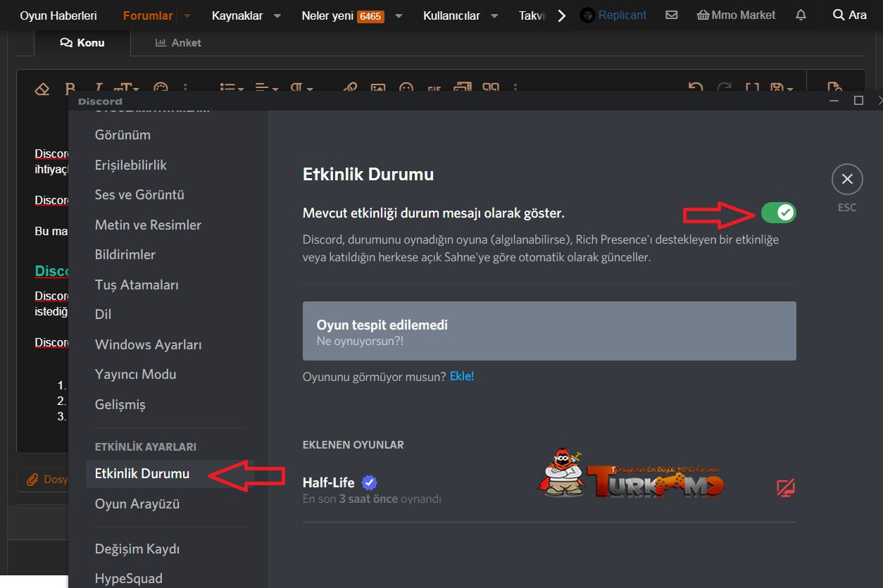Expand the Kaynaklar dropdown arrow

pyautogui.click(x=277, y=15)
